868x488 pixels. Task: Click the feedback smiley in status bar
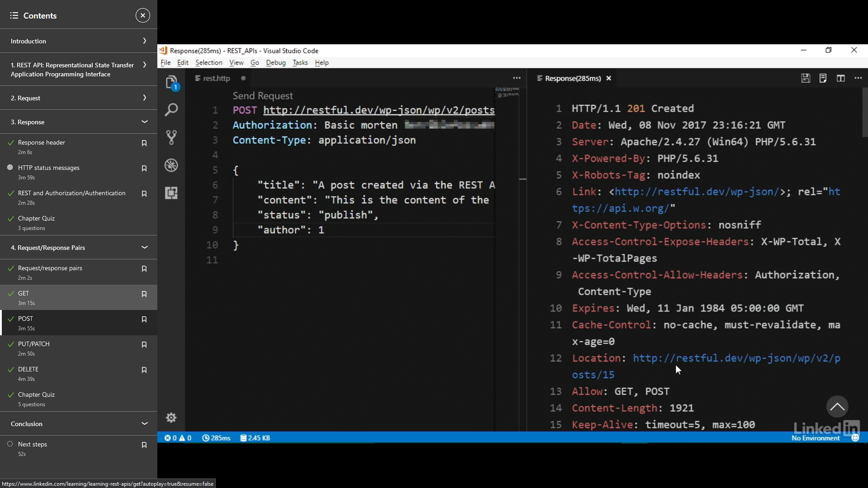[x=855, y=438]
